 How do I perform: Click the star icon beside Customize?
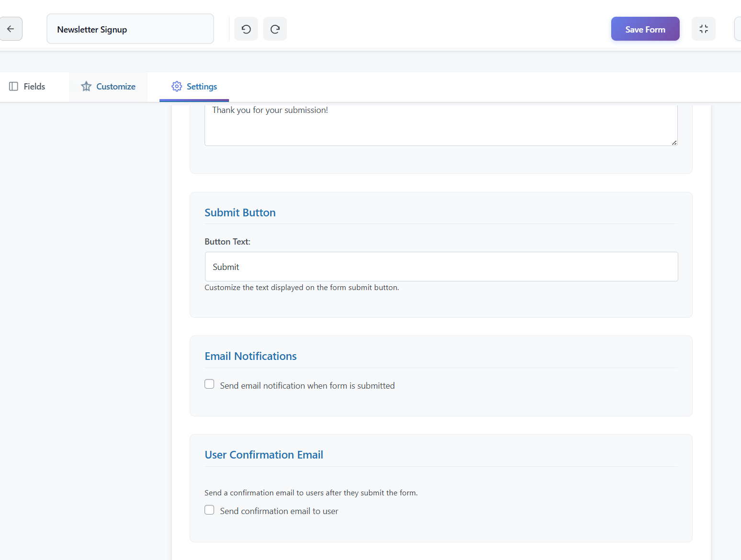pos(86,86)
